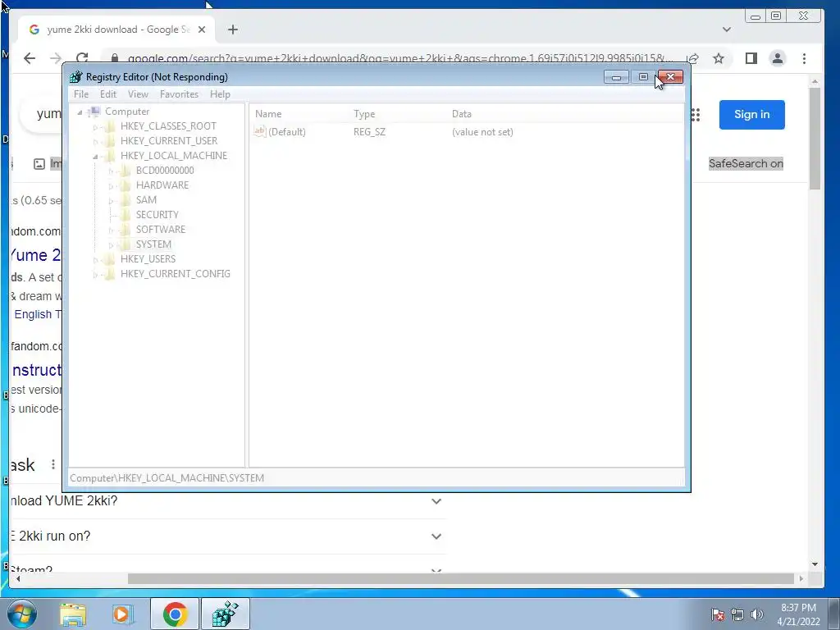This screenshot has height=630, width=840.
Task: Open the Edit menu in Registry Editor
Action: [108, 94]
